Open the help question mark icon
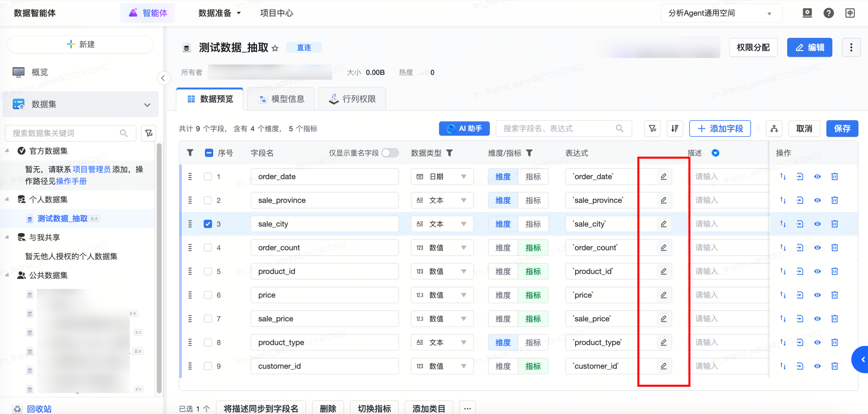This screenshot has height=414, width=868. (828, 13)
